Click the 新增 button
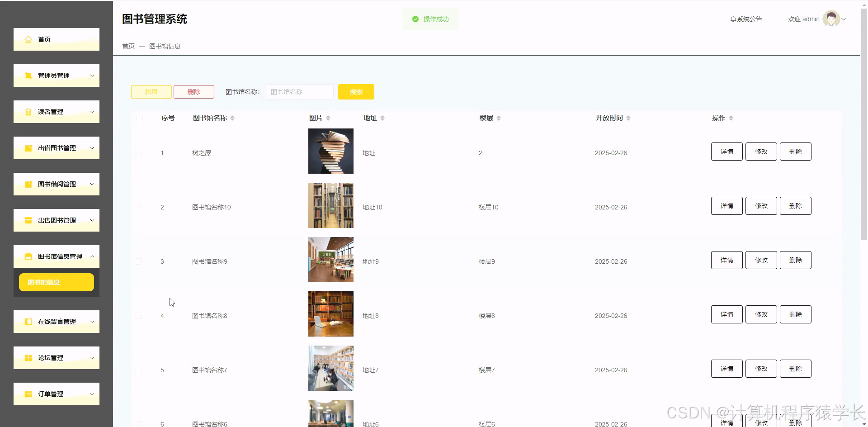The width and height of the screenshot is (868, 427). [x=151, y=91]
